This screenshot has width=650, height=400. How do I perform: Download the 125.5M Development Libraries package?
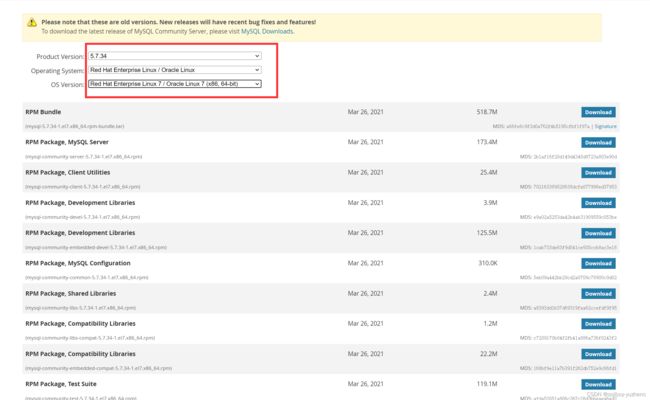[x=598, y=233]
